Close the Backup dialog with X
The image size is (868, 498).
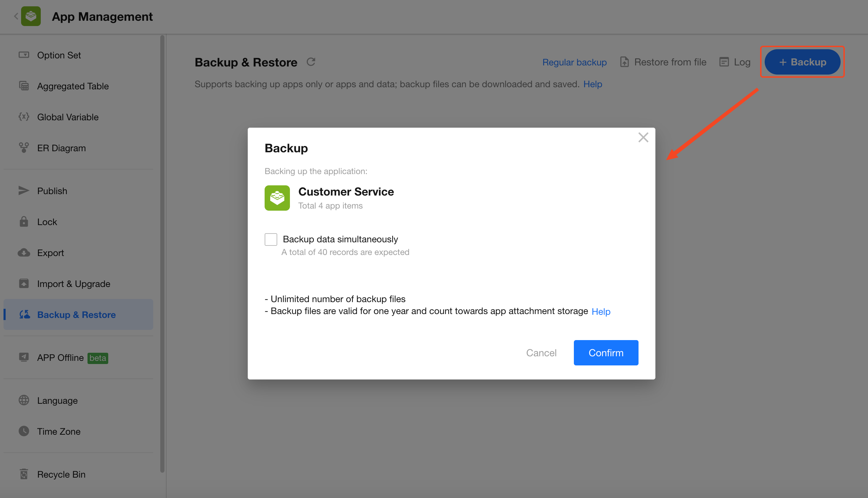[x=643, y=138]
